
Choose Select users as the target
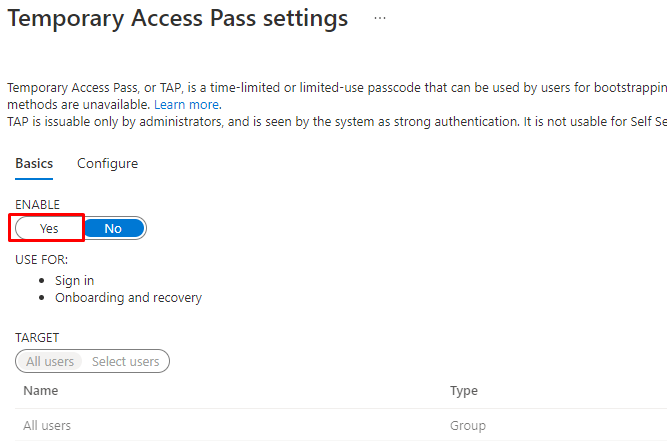(125, 361)
